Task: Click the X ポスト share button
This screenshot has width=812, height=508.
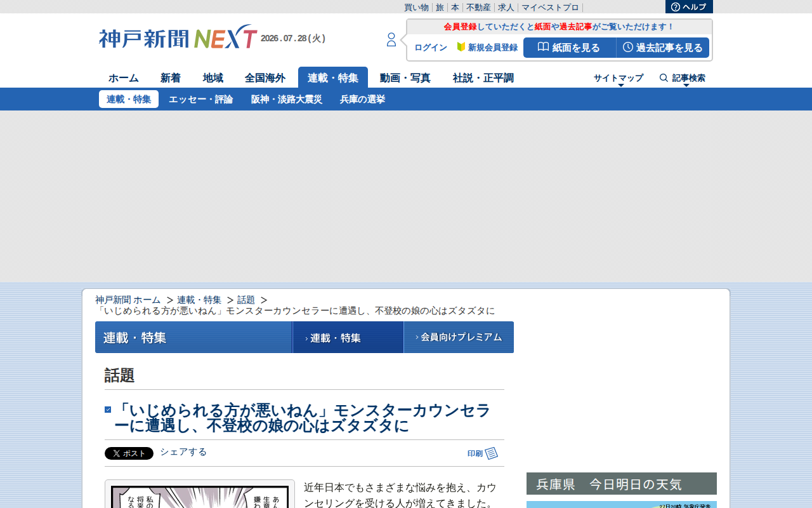Action: point(129,453)
